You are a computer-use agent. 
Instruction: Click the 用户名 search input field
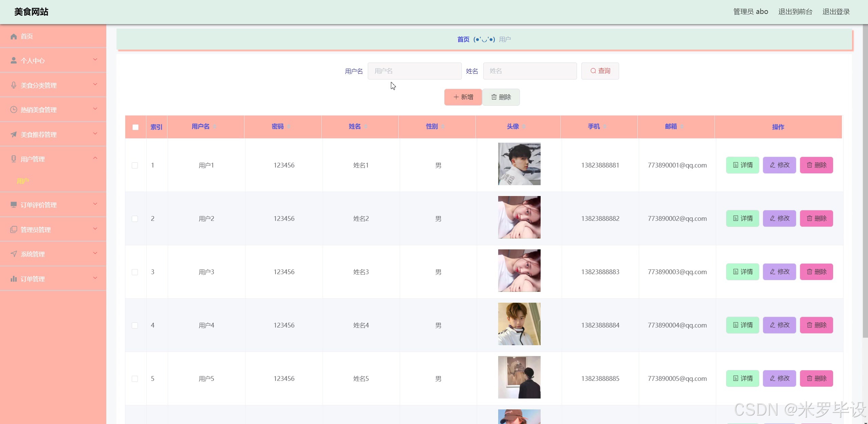click(x=414, y=71)
